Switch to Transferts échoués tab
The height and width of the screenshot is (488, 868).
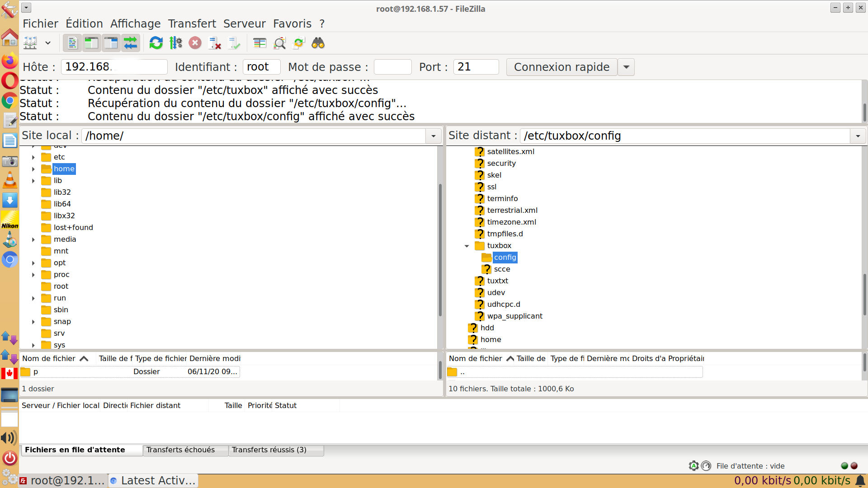pos(180,450)
